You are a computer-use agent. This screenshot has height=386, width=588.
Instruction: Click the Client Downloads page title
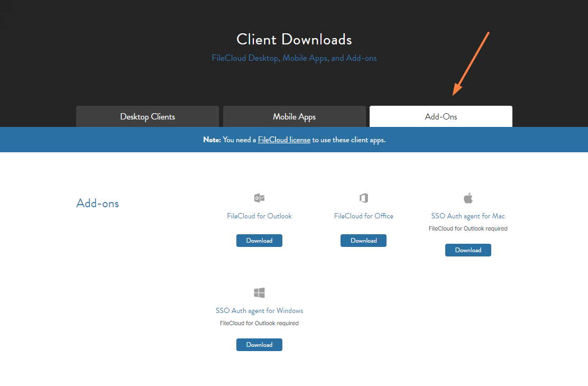click(294, 39)
